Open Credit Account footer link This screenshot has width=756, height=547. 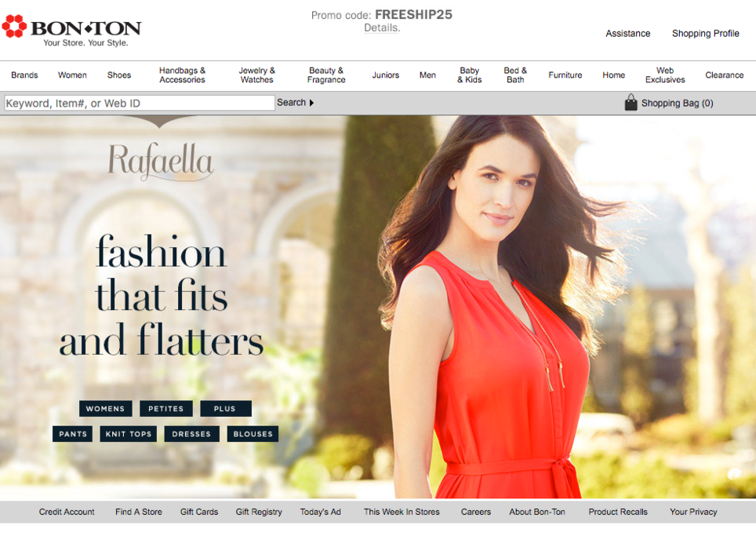[67, 512]
